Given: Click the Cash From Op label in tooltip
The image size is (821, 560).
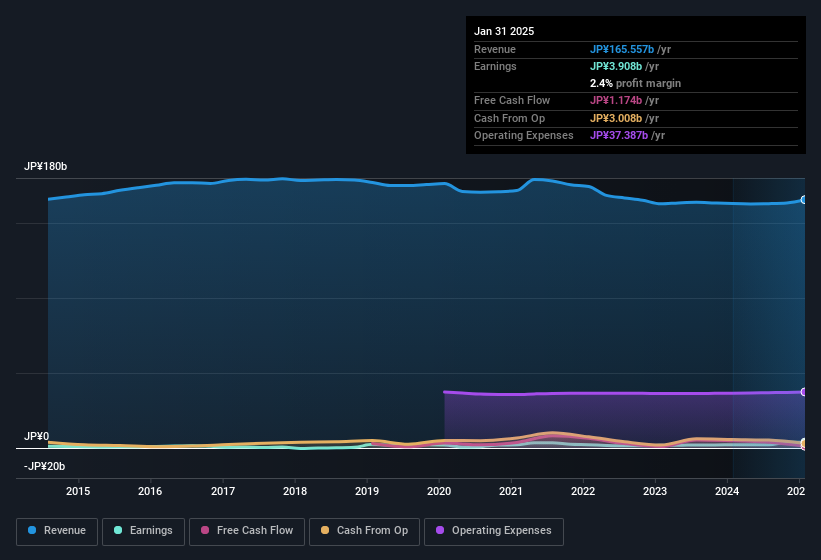Looking at the screenshot, I should point(509,118).
